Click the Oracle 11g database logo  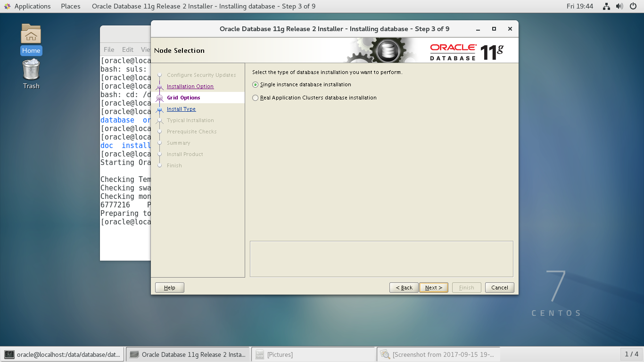click(467, 51)
